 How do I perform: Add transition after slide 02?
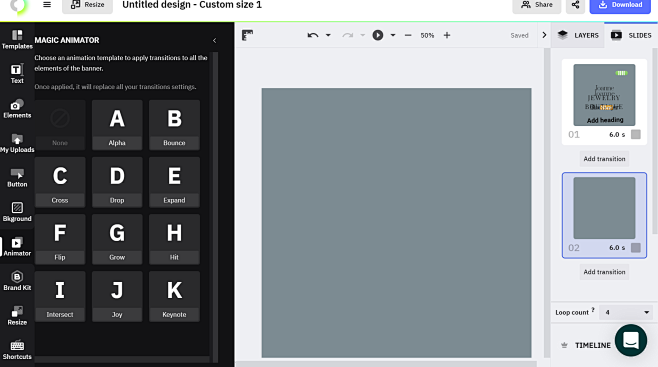[604, 272]
